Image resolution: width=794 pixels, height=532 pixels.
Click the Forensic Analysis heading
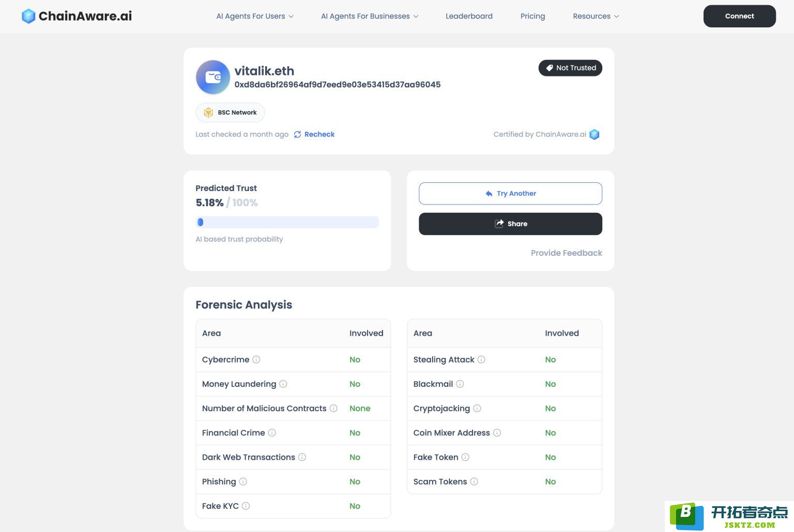pos(243,305)
